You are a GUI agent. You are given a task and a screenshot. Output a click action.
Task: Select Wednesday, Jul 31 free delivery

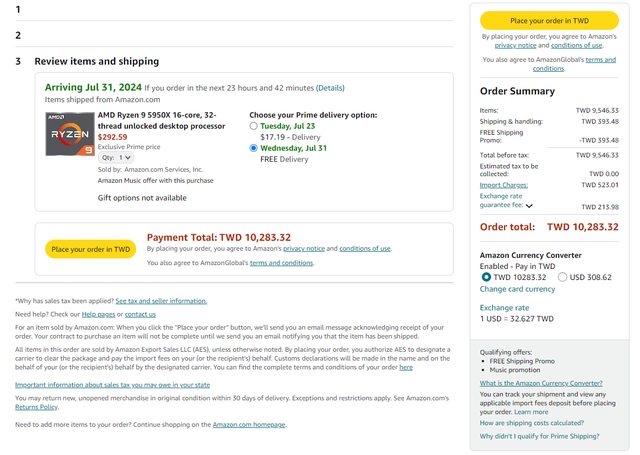point(254,148)
